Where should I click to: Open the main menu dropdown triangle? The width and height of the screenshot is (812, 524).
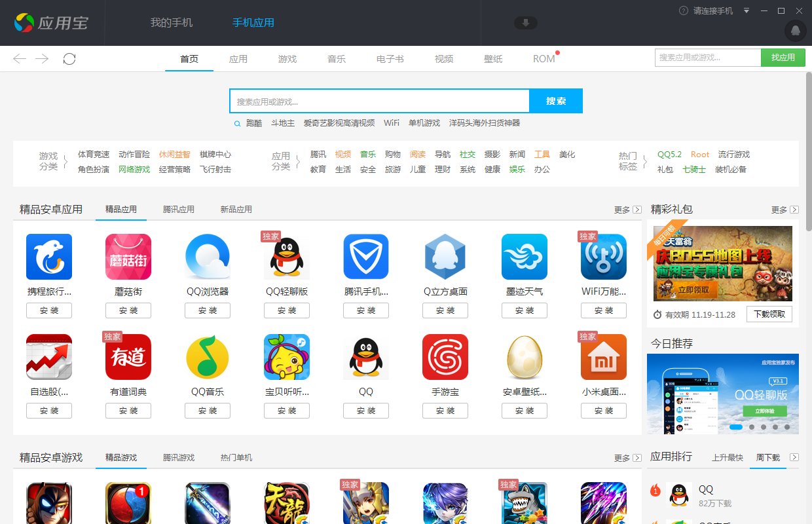tap(747, 10)
